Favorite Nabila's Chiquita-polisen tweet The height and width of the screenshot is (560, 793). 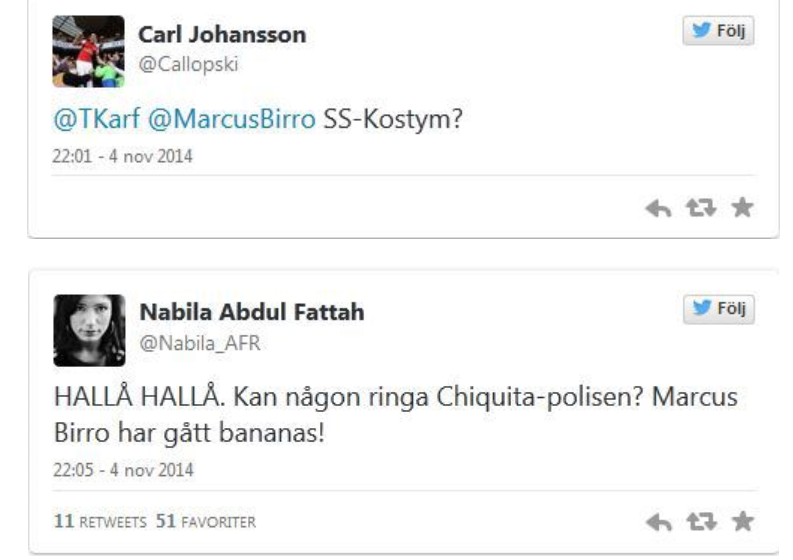(x=742, y=521)
